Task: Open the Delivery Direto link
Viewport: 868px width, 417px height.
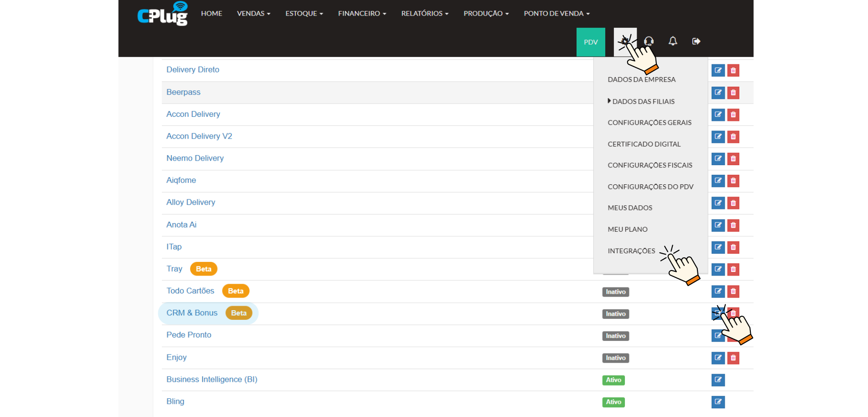Action: pyautogui.click(x=193, y=70)
